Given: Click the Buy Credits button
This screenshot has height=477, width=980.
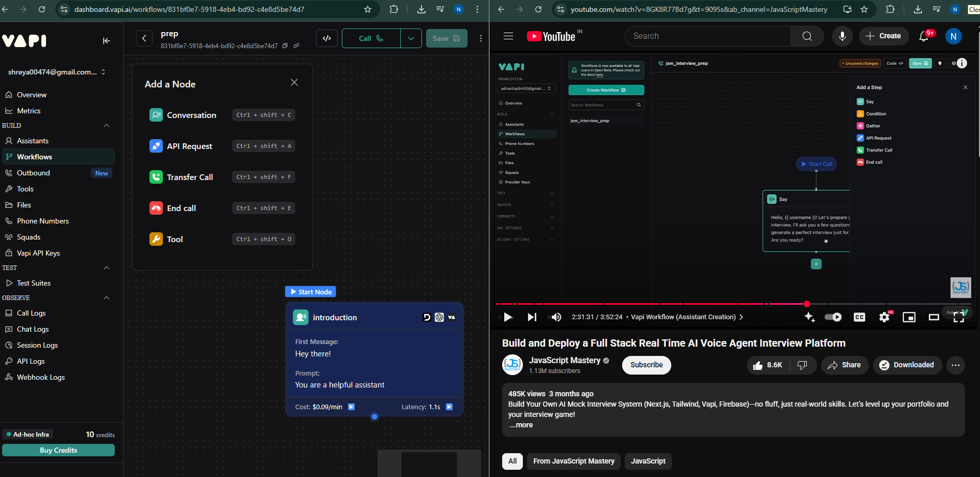Looking at the screenshot, I should point(58,450).
